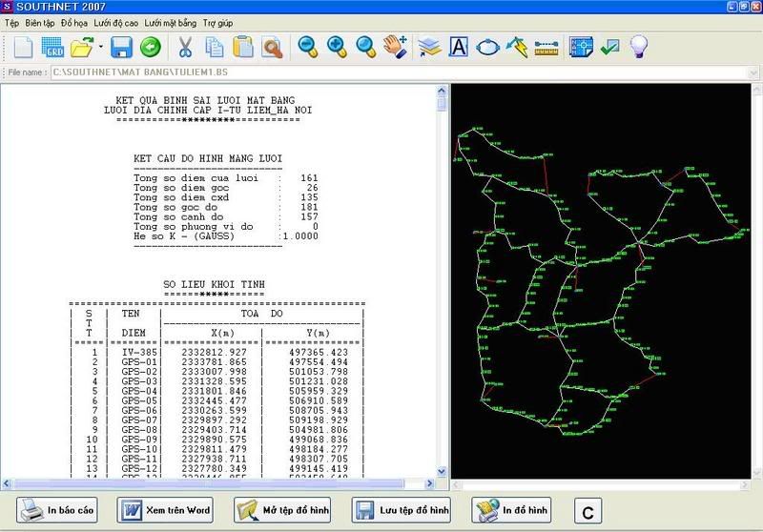763x532 pixels.
Task: Click the report horizontal scrollbar thumb
Action: point(208,483)
